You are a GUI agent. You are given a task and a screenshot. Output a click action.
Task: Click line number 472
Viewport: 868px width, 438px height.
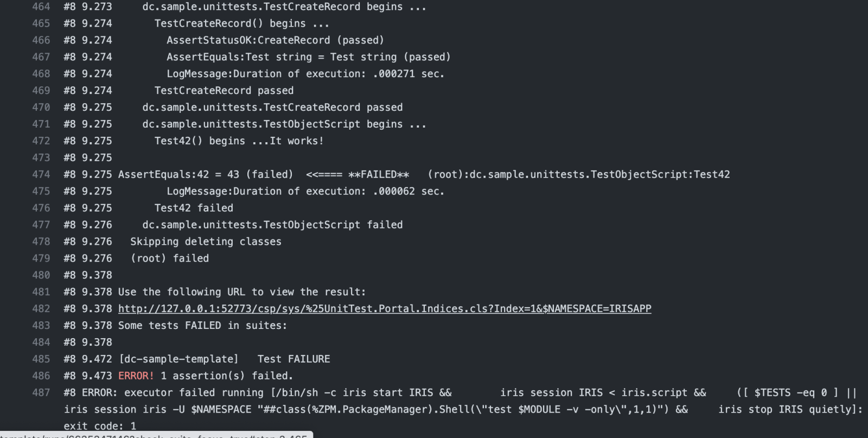click(41, 141)
